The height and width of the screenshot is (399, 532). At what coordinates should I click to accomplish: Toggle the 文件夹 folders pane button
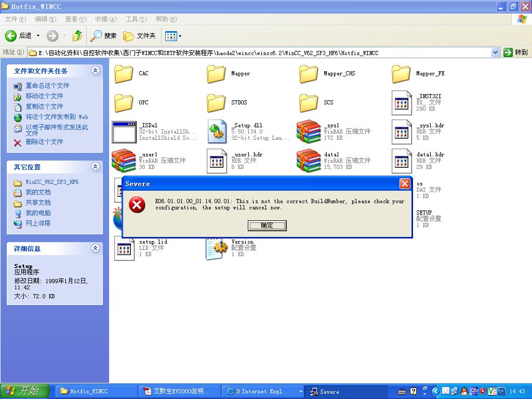(140, 36)
